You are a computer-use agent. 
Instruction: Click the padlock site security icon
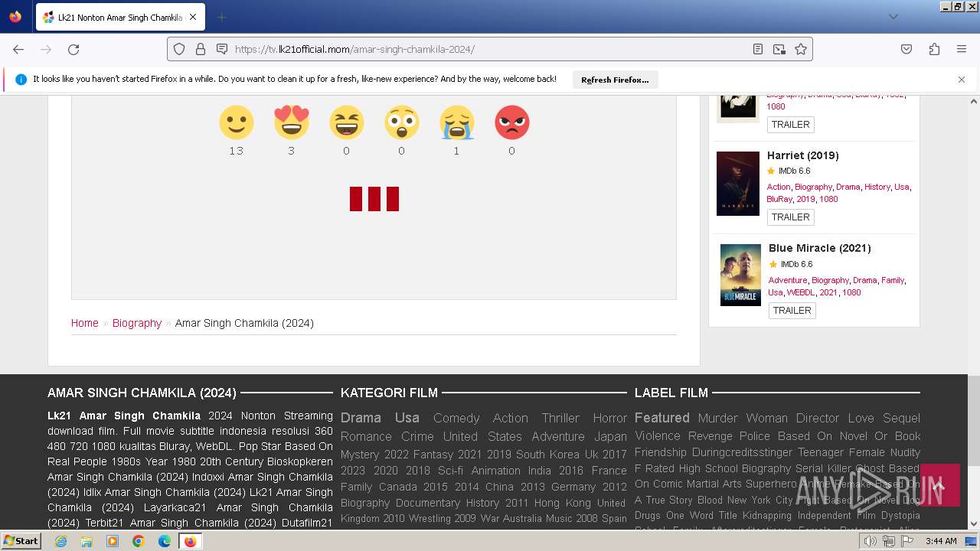(x=201, y=49)
